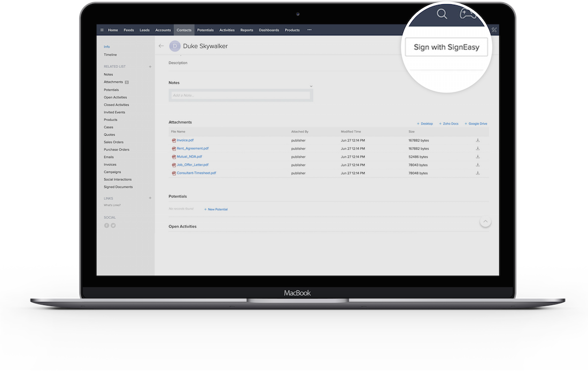The image size is (588, 373).
Task: Click the back arrow beside Duke Skywalker
Action: click(x=161, y=46)
